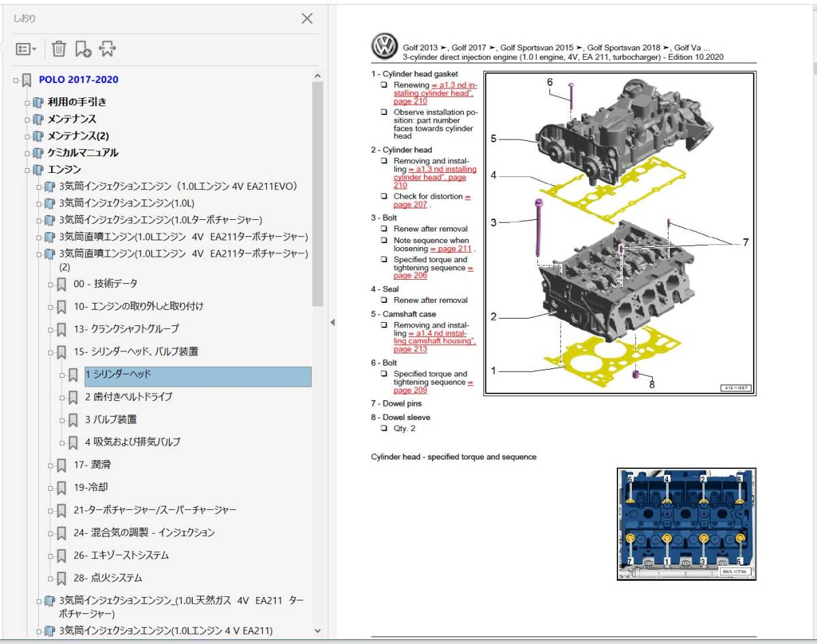Select the メンテナンス(2) bookmark

tap(78, 136)
